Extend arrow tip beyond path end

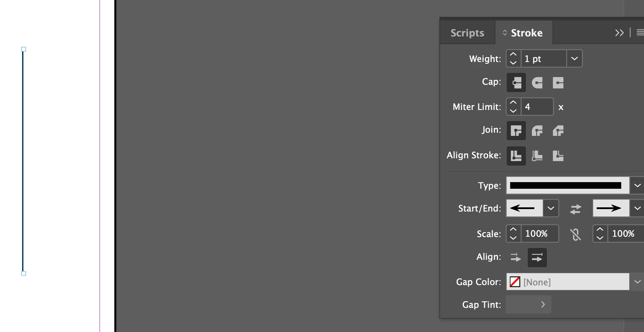516,258
